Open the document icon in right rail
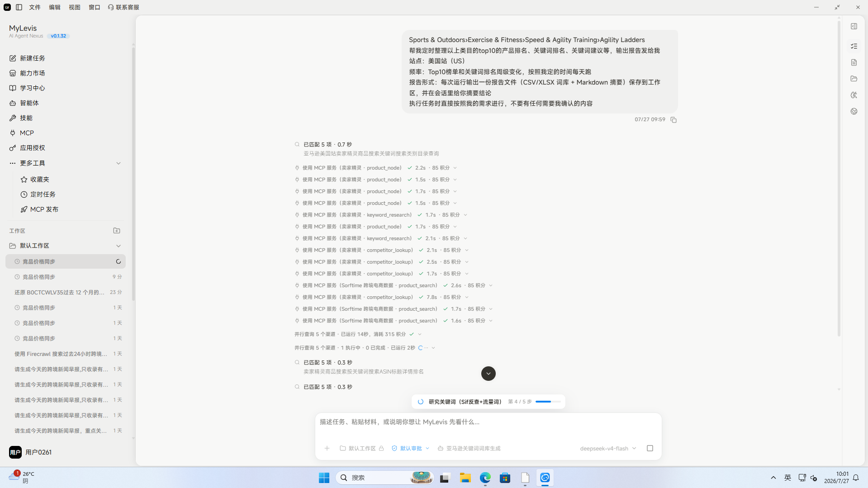This screenshot has width=868, height=488. click(854, 62)
